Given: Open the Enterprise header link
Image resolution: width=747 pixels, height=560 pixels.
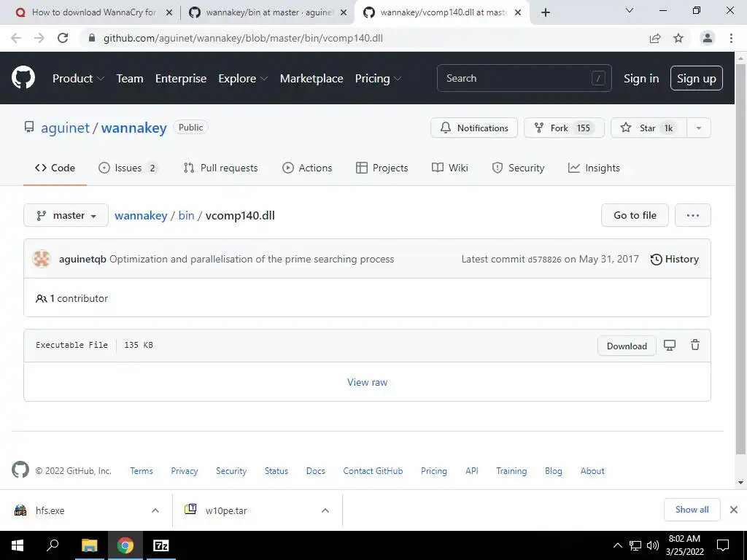Looking at the screenshot, I should [181, 79].
